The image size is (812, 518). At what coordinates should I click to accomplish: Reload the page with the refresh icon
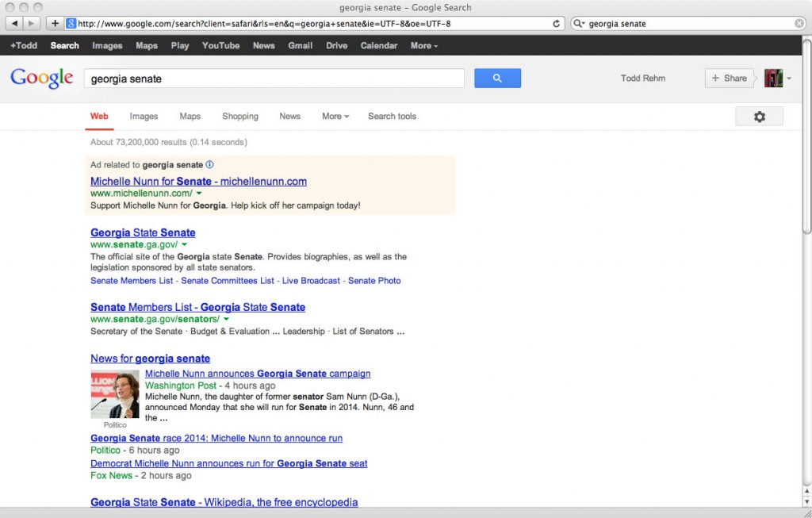(x=556, y=23)
